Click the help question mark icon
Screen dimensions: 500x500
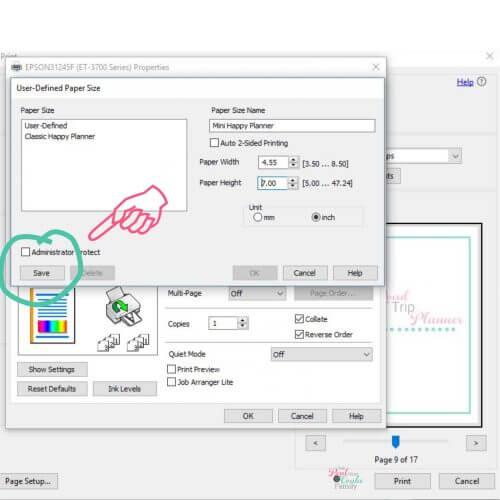(x=481, y=82)
